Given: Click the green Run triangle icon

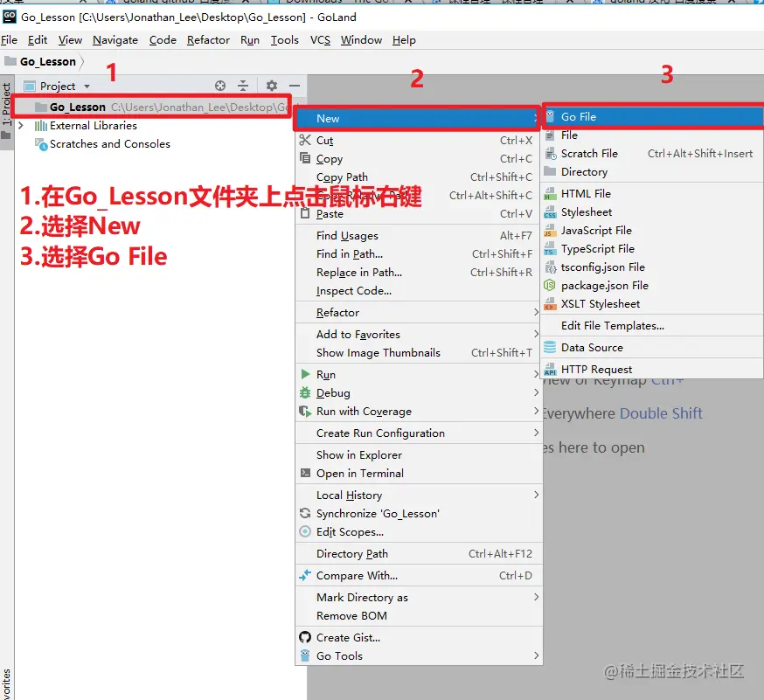Looking at the screenshot, I should pos(305,374).
